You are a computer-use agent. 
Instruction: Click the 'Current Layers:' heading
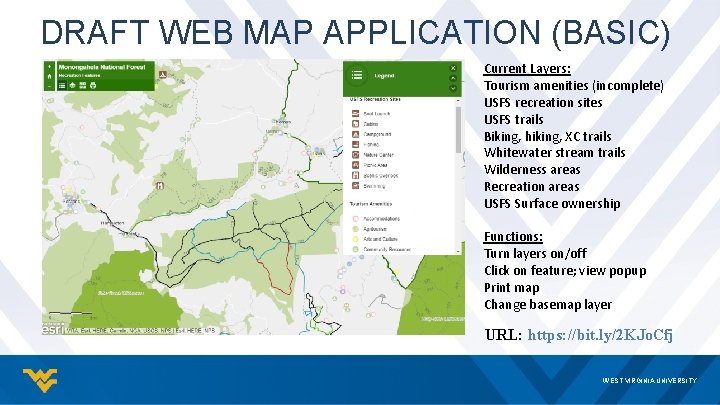tap(528, 69)
